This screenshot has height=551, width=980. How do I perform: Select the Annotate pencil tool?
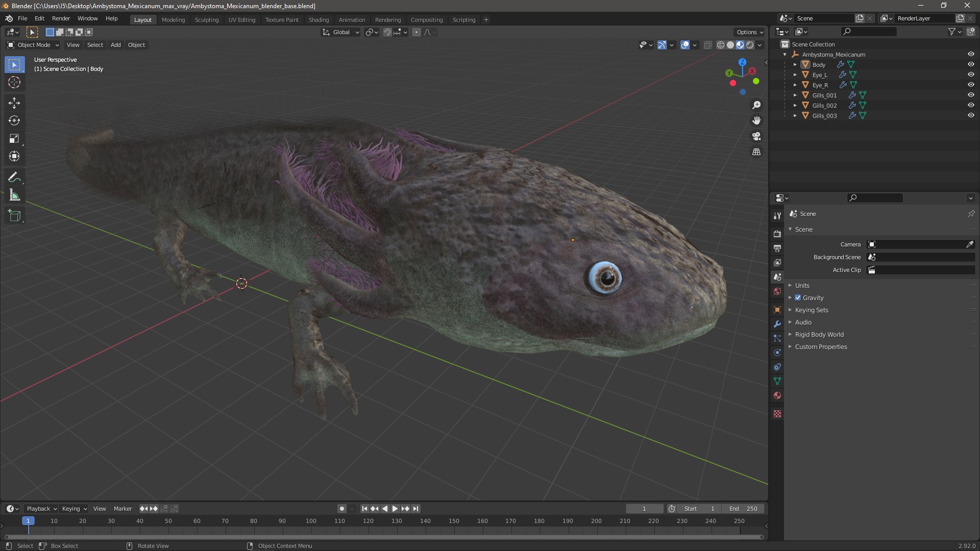tap(14, 178)
